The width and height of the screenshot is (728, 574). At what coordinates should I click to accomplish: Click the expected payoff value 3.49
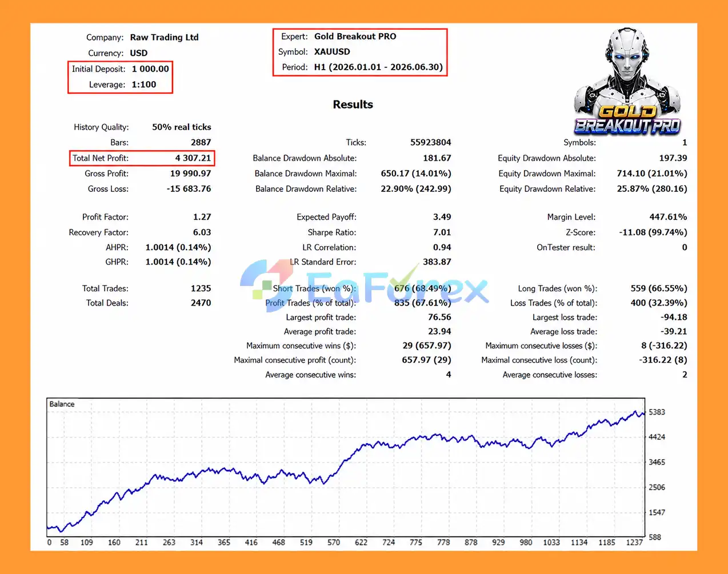[x=442, y=217]
